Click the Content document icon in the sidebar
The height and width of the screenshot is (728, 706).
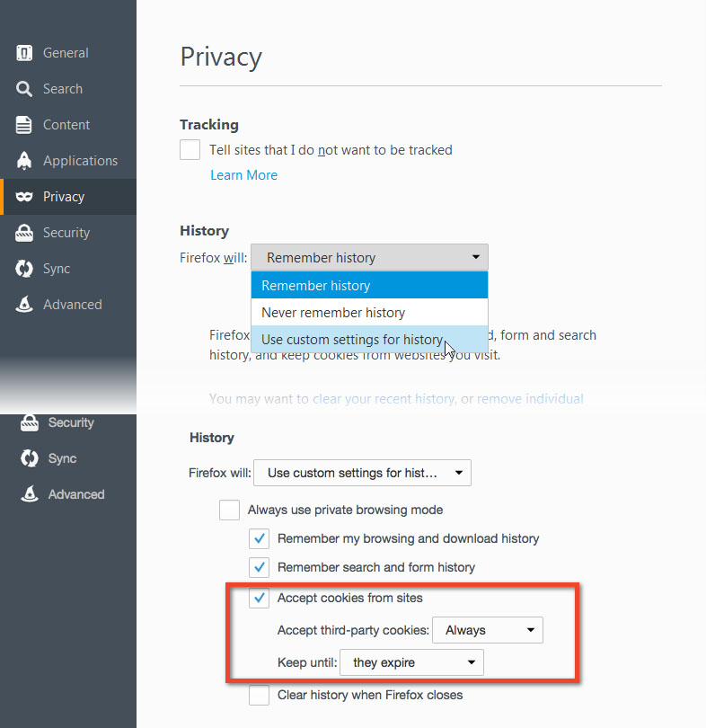[24, 125]
